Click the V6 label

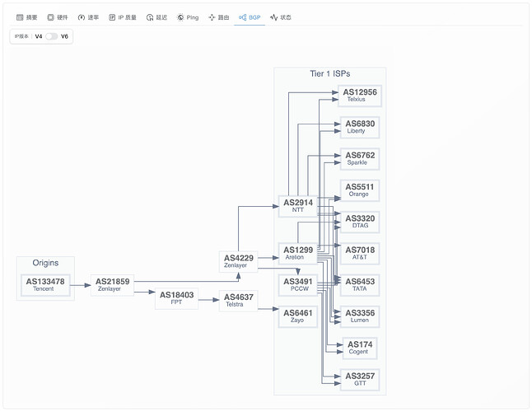(x=64, y=36)
